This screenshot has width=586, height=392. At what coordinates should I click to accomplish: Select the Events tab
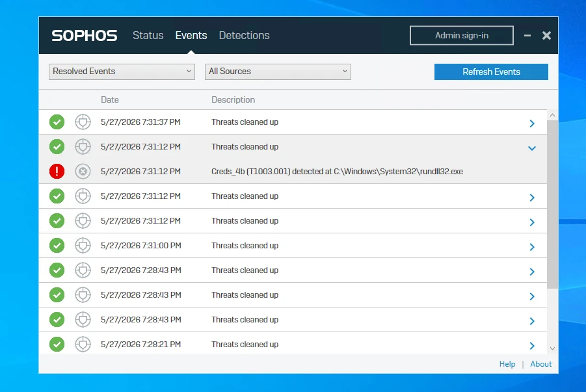click(191, 35)
